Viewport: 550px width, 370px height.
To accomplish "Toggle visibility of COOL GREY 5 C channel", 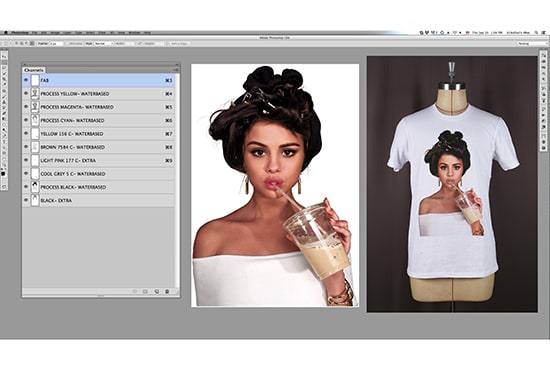I will [26, 174].
